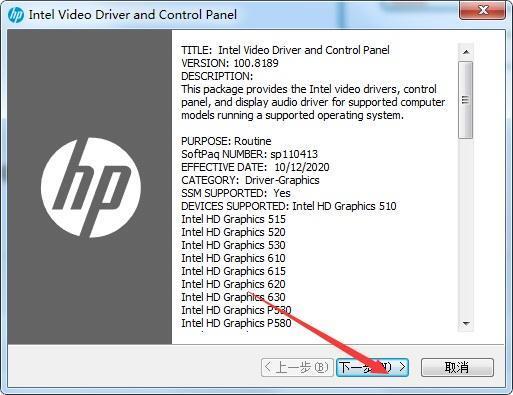Click 'EFFECTIVE DATE: 10/12/2020' text
The image size is (513, 395).
pyautogui.click(x=255, y=167)
